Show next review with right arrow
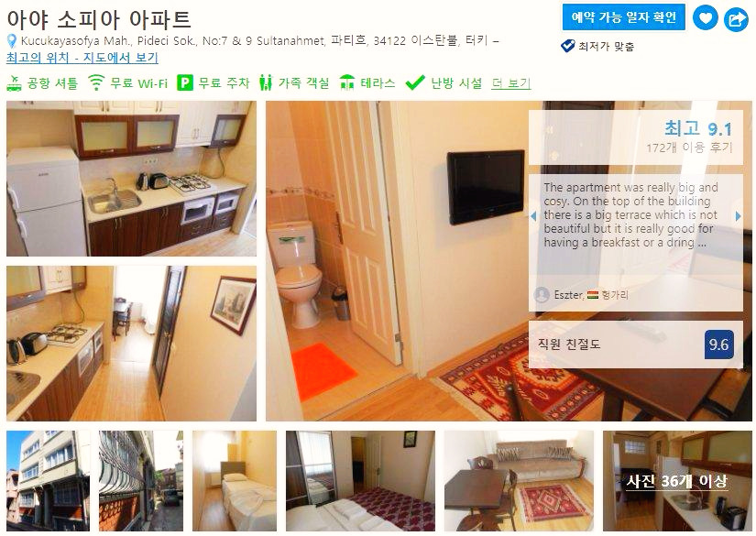Viewport: 756px width, 536px height. [x=739, y=216]
